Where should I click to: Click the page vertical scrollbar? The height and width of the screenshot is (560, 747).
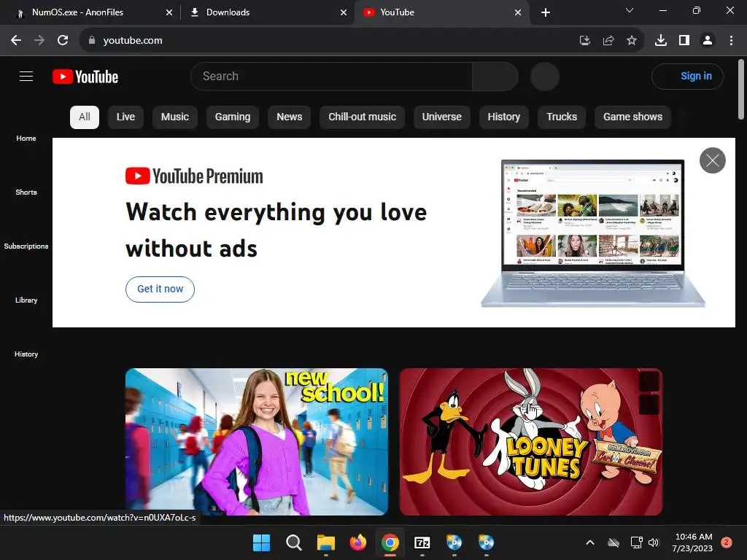(x=741, y=90)
